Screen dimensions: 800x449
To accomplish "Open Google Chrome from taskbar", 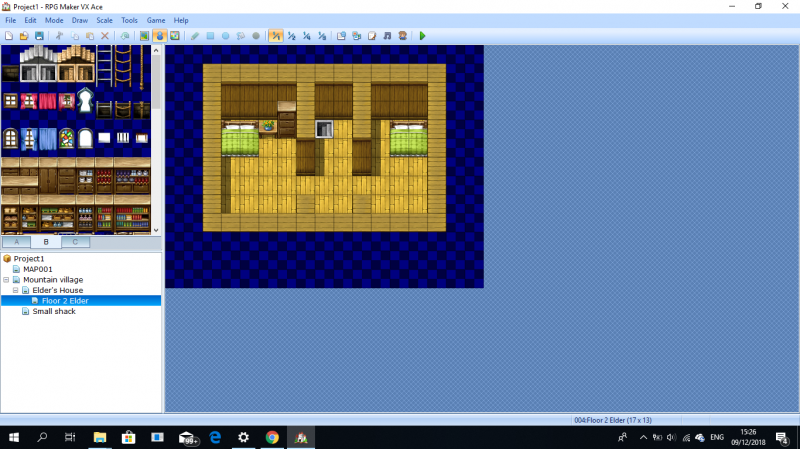I will (272, 437).
